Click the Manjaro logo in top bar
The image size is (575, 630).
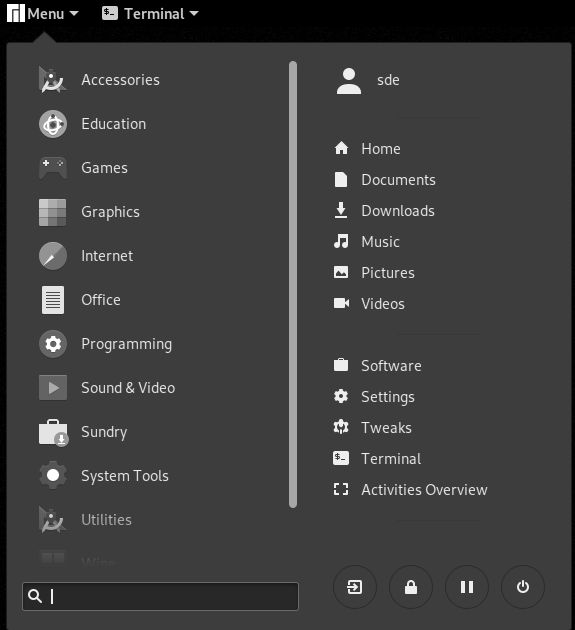pos(16,13)
